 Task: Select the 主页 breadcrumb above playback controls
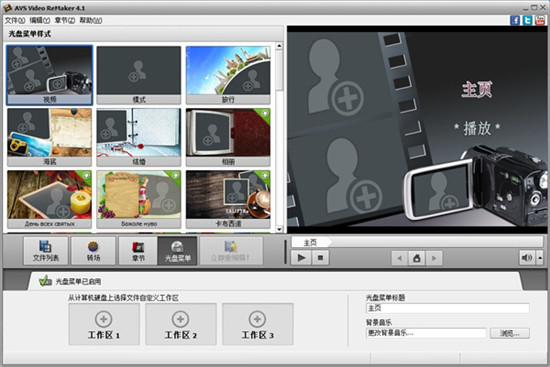[311, 242]
